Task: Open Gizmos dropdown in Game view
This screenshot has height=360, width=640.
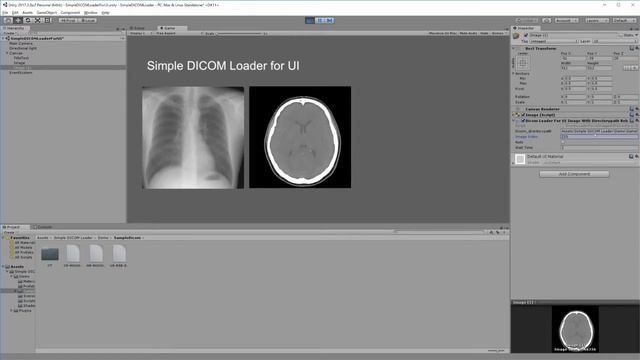Action: click(x=498, y=33)
